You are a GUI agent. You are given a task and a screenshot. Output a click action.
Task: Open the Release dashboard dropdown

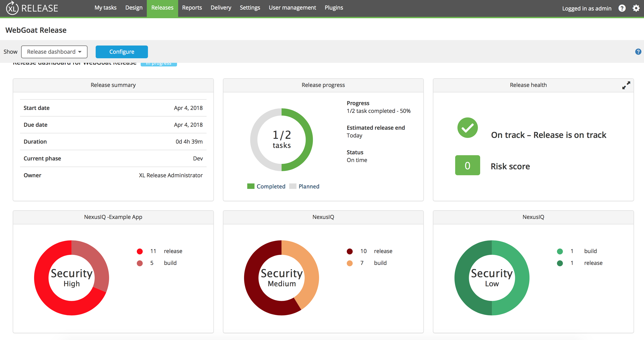pos(54,52)
